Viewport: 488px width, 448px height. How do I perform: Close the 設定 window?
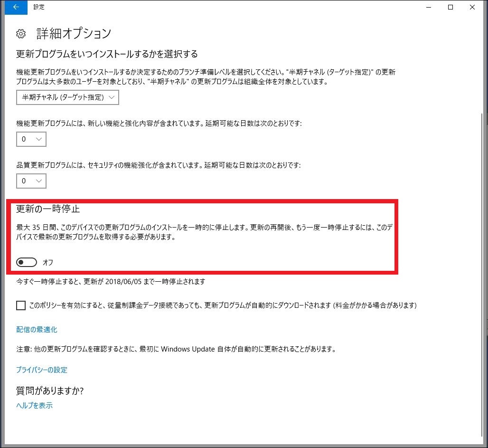pyautogui.click(x=472, y=7)
